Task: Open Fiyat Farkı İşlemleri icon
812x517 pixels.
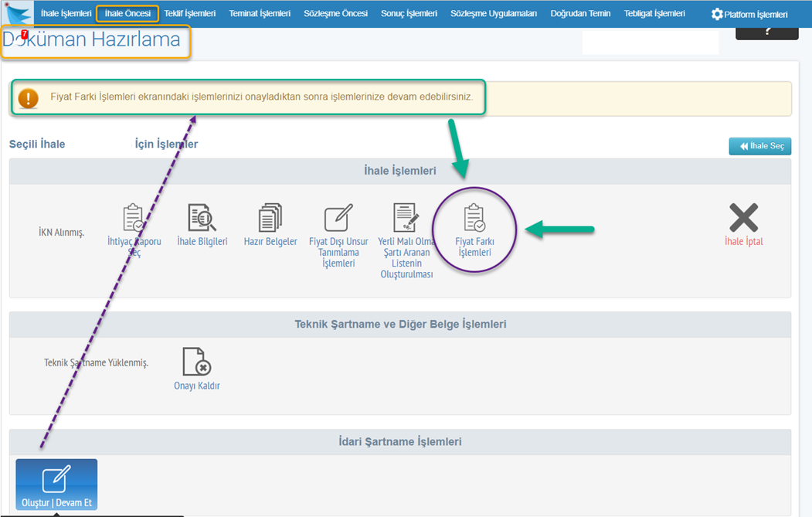Action: click(x=474, y=219)
